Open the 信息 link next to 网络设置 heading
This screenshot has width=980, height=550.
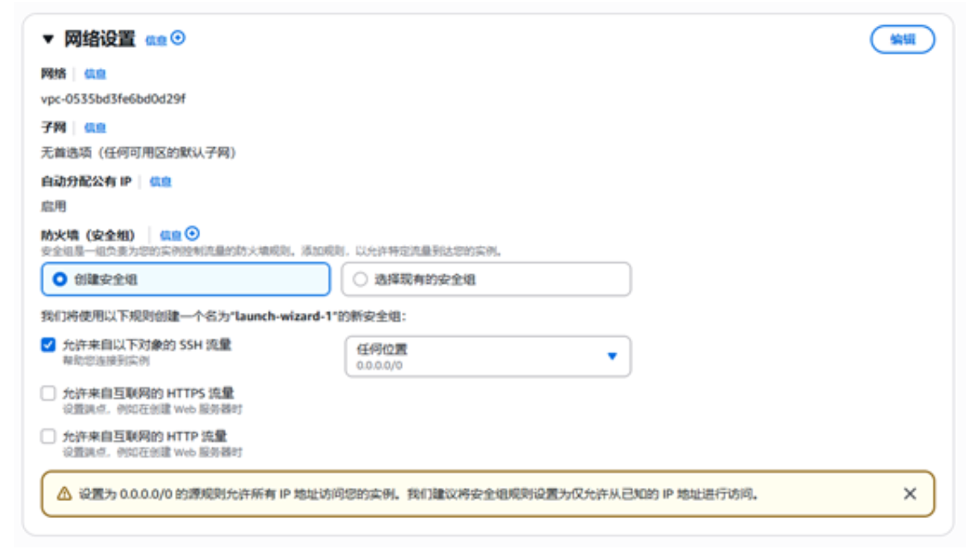(x=155, y=40)
